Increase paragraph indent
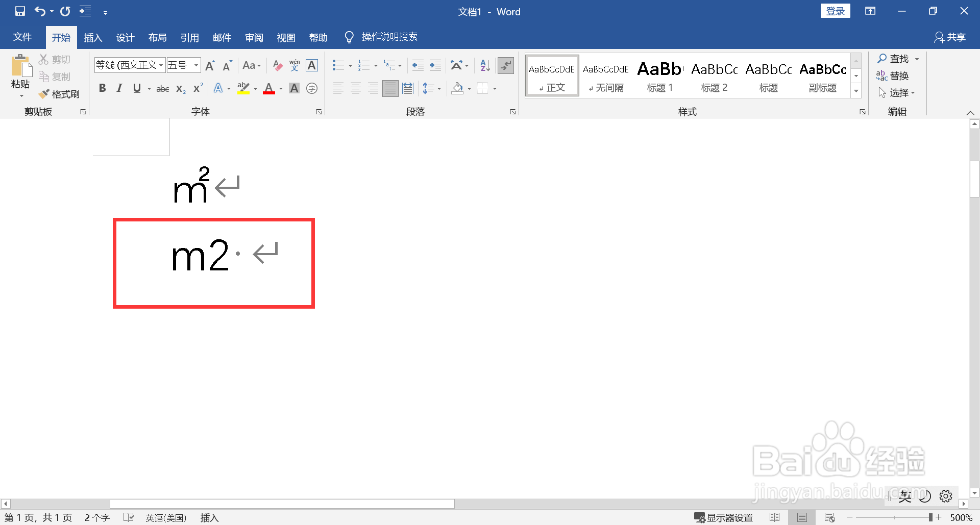 (435, 65)
